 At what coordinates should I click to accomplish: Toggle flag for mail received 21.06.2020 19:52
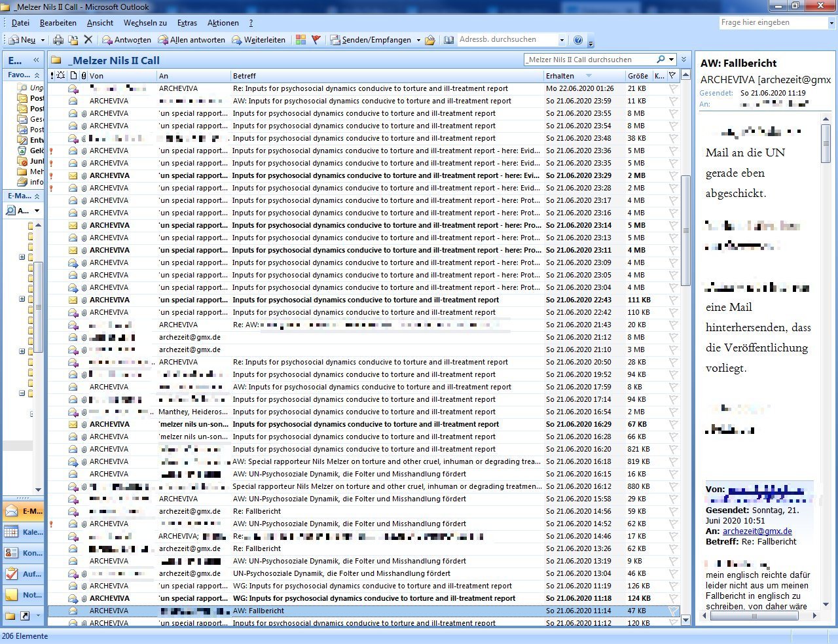(x=673, y=374)
